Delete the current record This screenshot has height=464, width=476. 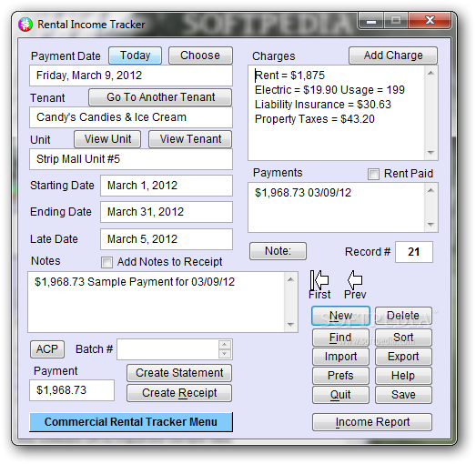point(403,316)
